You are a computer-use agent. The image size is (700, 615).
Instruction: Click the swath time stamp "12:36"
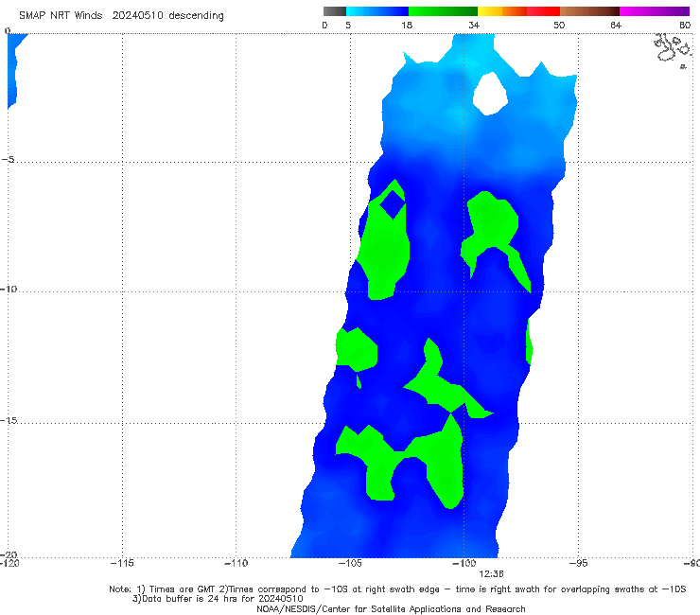click(491, 574)
